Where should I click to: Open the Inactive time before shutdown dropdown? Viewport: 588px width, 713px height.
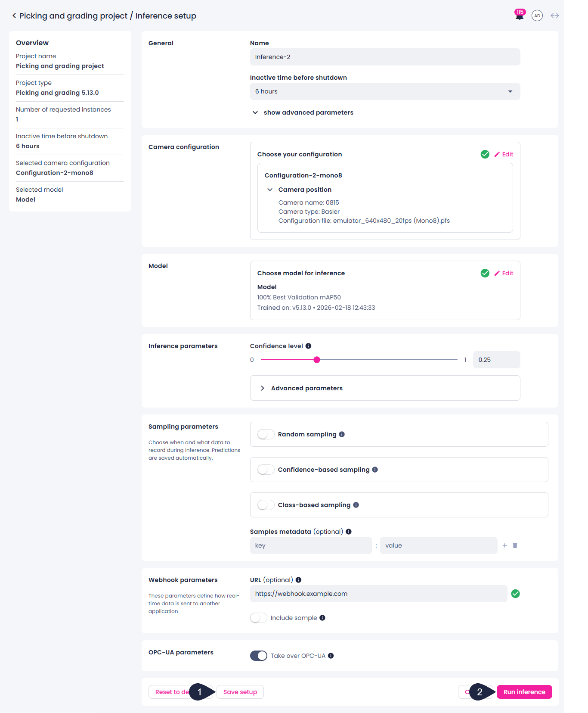[x=385, y=91]
